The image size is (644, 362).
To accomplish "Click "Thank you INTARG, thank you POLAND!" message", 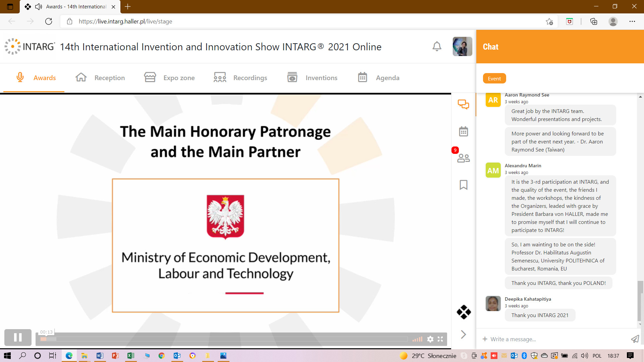I will click(558, 283).
